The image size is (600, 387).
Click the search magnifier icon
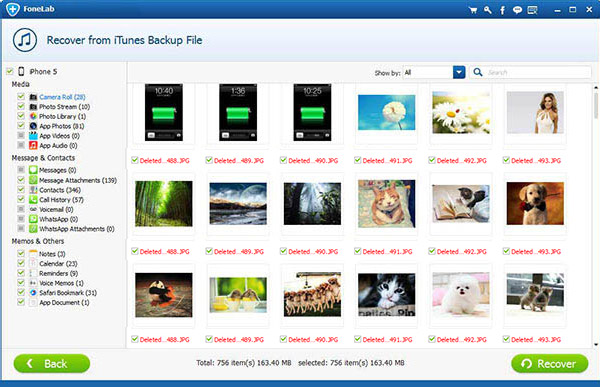478,72
